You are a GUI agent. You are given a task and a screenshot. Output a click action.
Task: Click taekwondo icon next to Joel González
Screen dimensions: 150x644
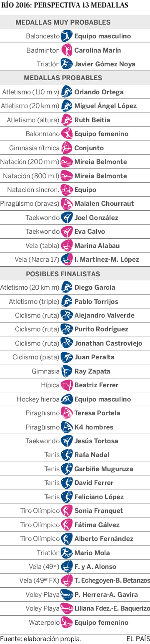pyautogui.click(x=67, y=217)
